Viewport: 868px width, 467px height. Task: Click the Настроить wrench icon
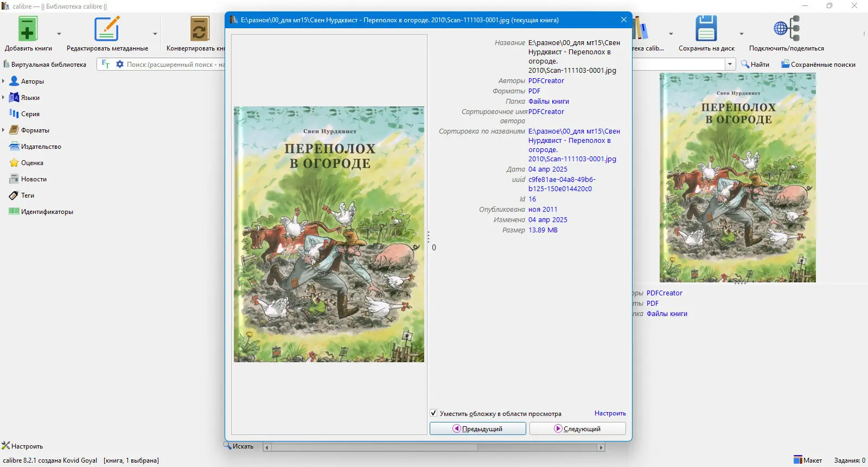click(x=6, y=446)
